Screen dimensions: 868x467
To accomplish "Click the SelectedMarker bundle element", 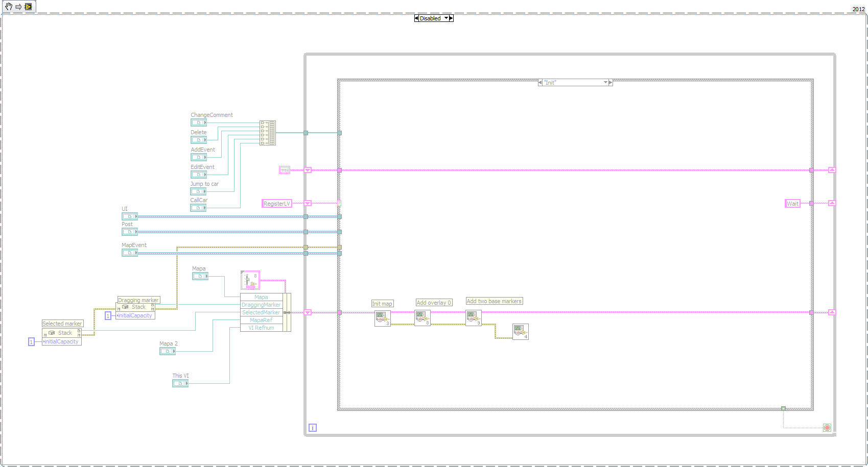I will (261, 312).
